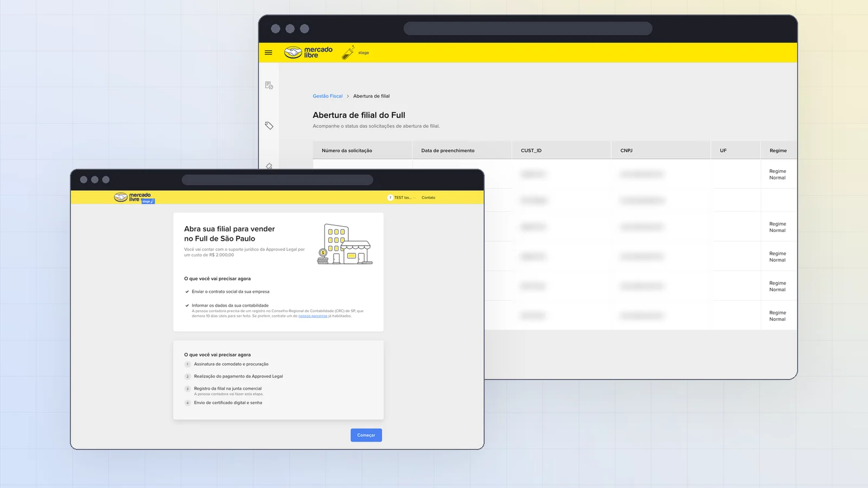Click 'Envio de certificado digital e senha' text
The image size is (868, 488).
228,403
